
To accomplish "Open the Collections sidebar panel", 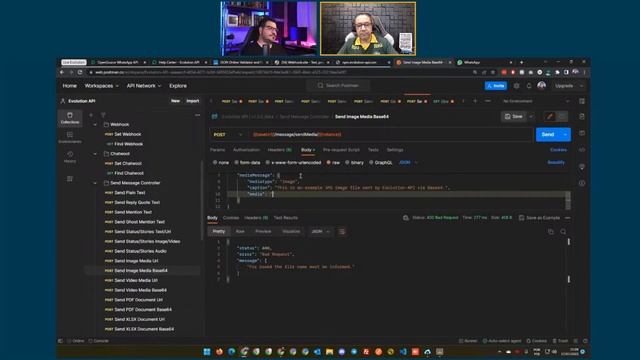I will 70,118.
